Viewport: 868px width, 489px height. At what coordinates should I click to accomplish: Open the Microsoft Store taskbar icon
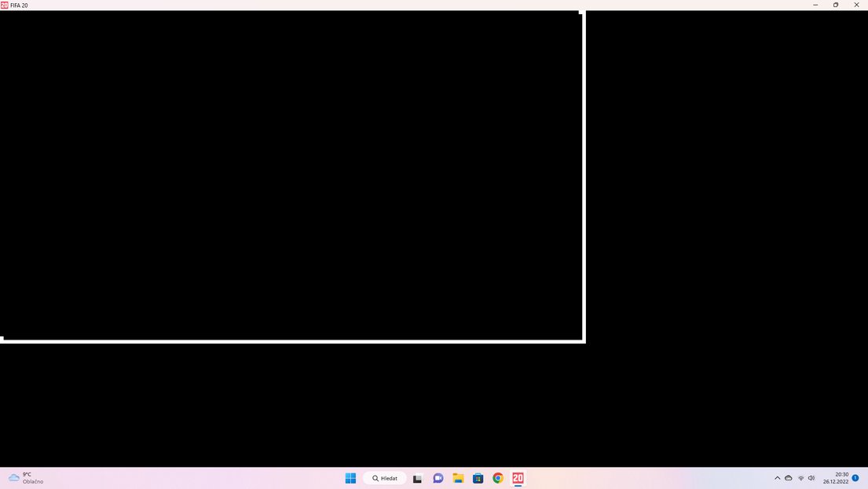pyautogui.click(x=478, y=478)
